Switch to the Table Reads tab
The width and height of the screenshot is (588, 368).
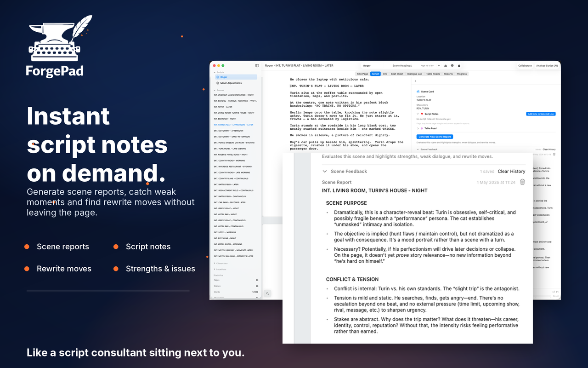pyautogui.click(x=433, y=74)
